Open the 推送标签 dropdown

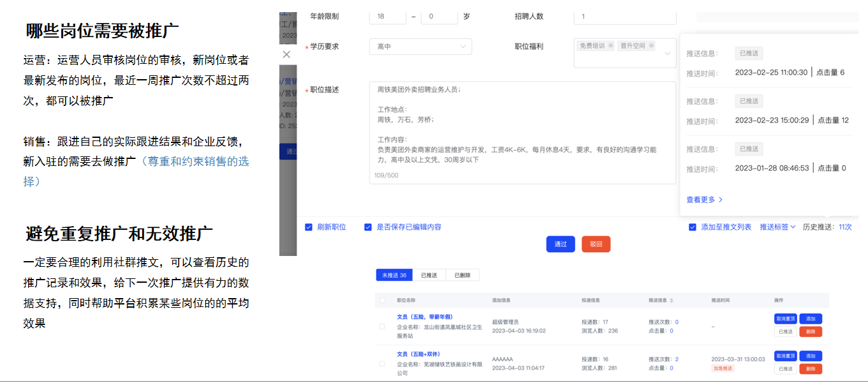tap(777, 227)
